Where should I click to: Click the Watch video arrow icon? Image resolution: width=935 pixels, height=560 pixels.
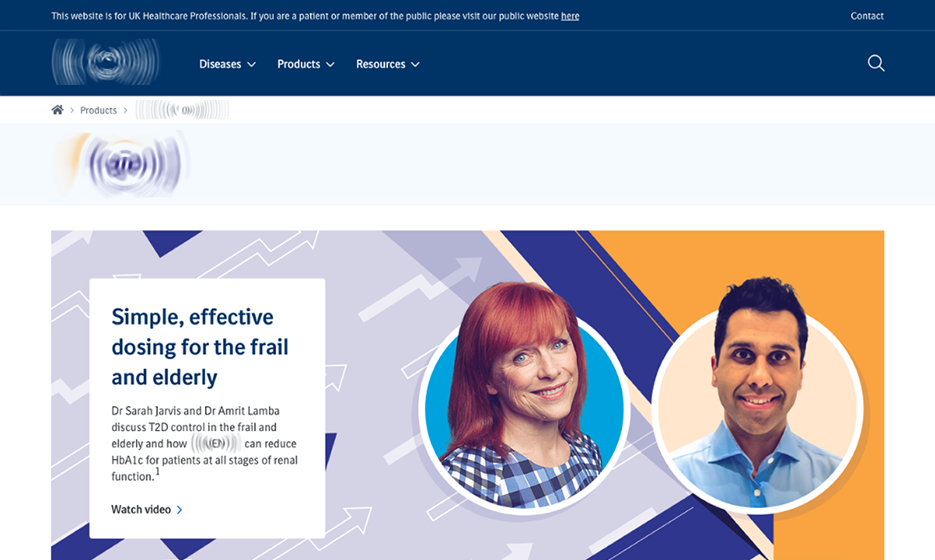179,510
